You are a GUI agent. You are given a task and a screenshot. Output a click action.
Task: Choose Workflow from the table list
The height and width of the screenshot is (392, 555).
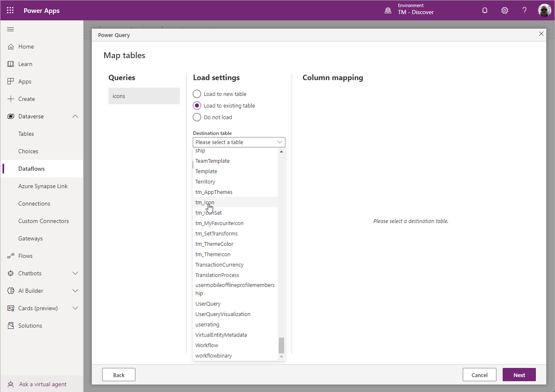click(x=236, y=345)
